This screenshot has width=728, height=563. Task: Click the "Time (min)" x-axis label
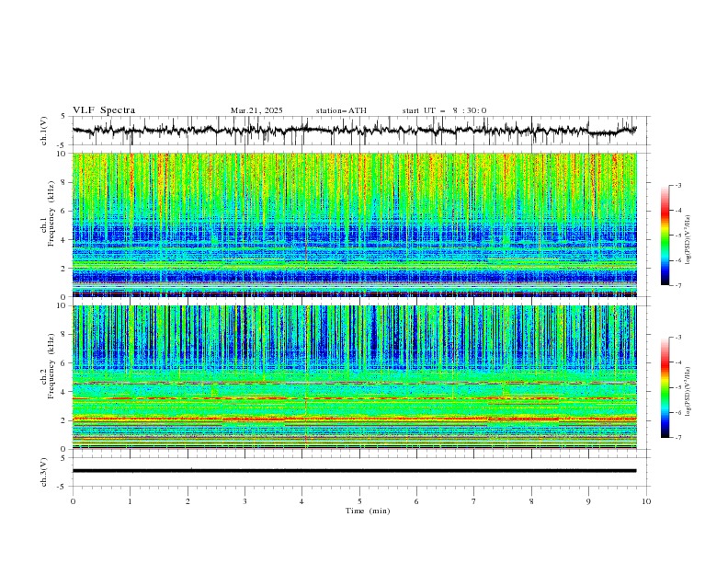[x=368, y=511]
